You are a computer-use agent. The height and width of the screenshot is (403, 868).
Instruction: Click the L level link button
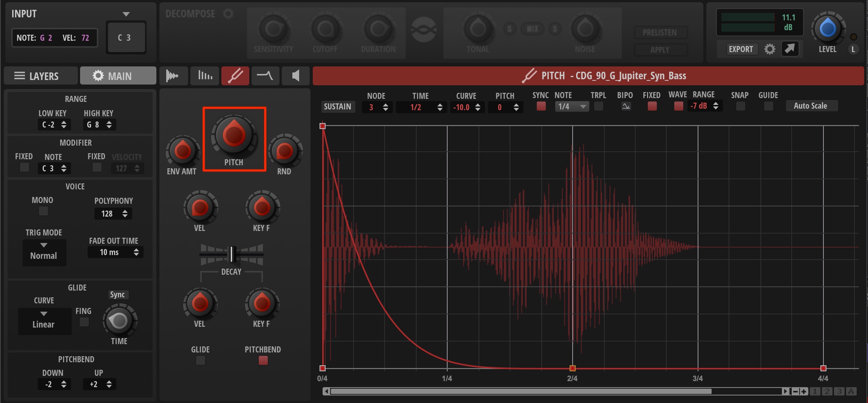coord(853,49)
